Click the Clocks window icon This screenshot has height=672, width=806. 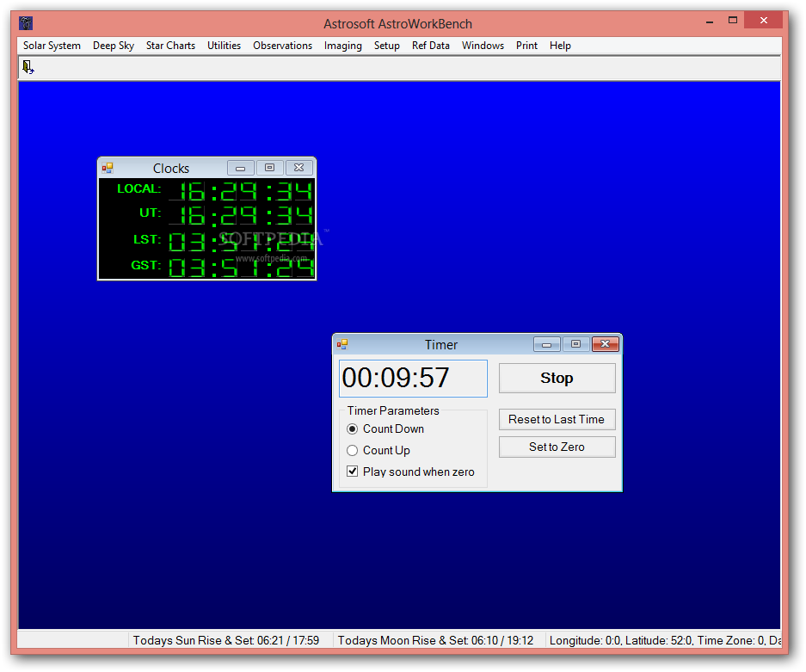click(108, 168)
